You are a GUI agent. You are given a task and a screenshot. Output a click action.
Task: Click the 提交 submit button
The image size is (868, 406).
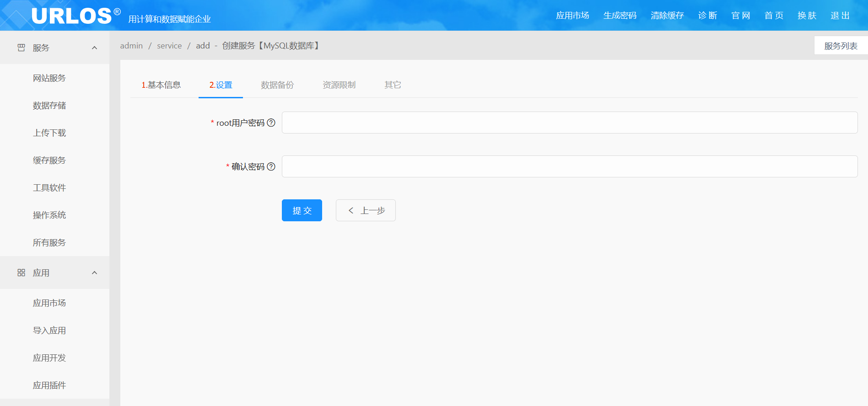[x=302, y=210]
